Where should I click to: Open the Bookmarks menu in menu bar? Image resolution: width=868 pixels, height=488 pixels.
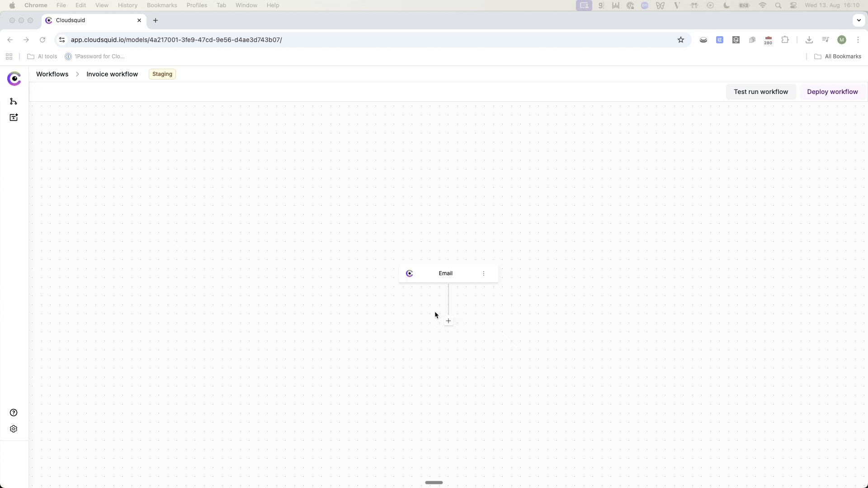[162, 5]
